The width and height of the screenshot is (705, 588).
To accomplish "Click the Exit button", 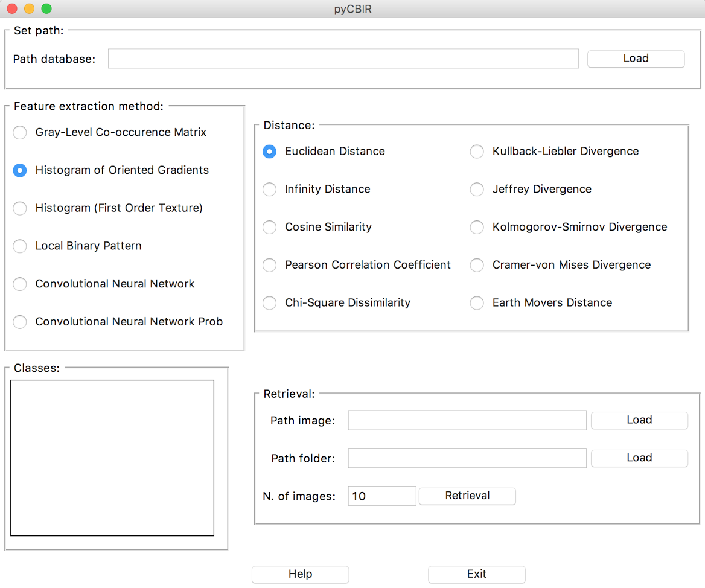I will (476, 574).
